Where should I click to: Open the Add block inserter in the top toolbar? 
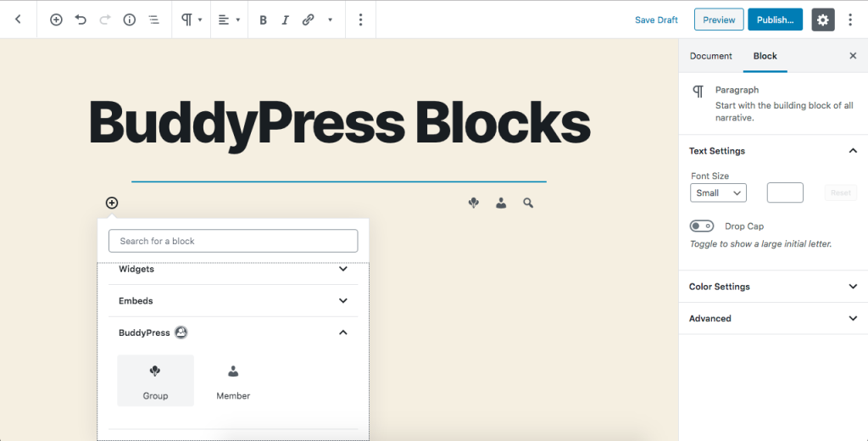pyautogui.click(x=56, y=20)
